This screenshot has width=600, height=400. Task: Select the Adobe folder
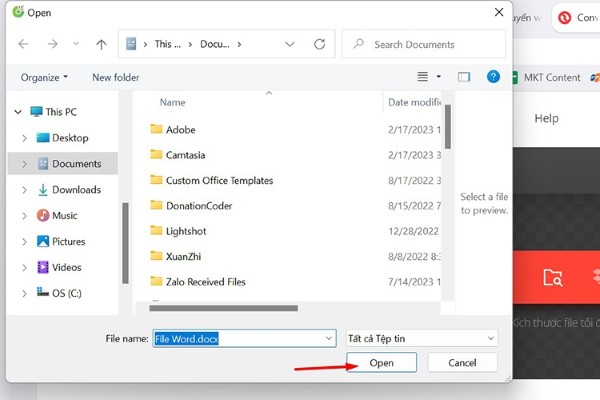click(180, 130)
